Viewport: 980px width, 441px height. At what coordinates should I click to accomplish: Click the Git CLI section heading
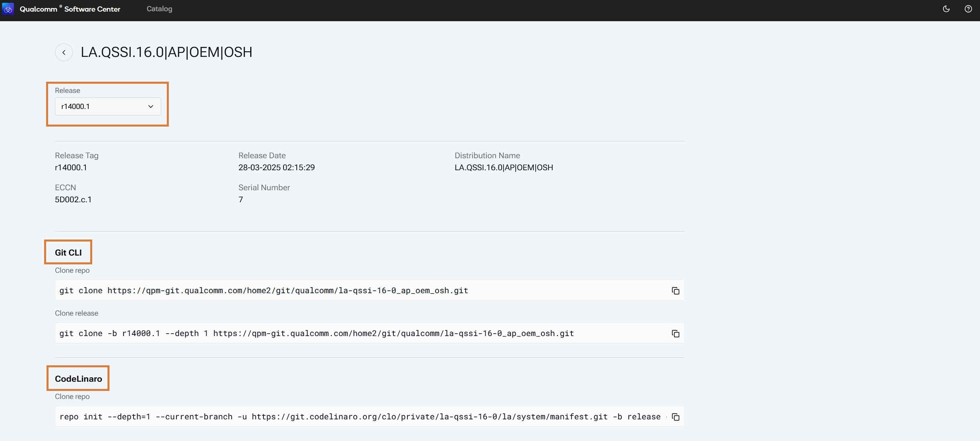(x=68, y=253)
